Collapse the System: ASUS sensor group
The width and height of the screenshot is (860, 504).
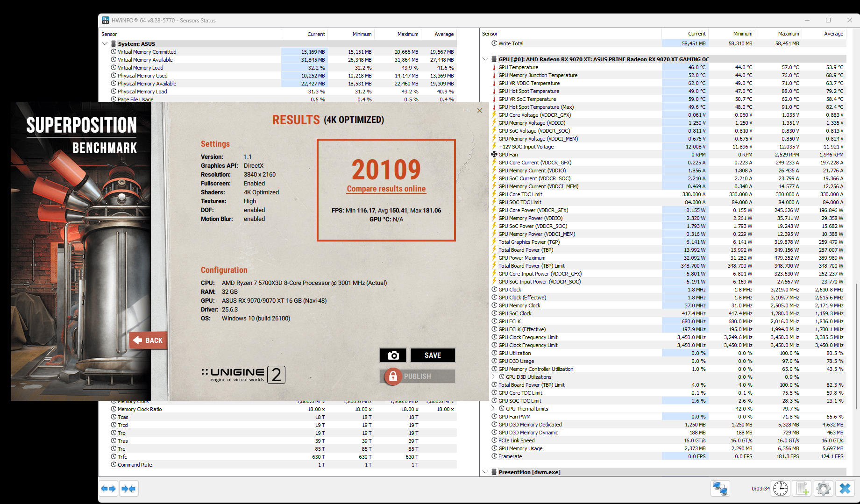[x=105, y=44]
